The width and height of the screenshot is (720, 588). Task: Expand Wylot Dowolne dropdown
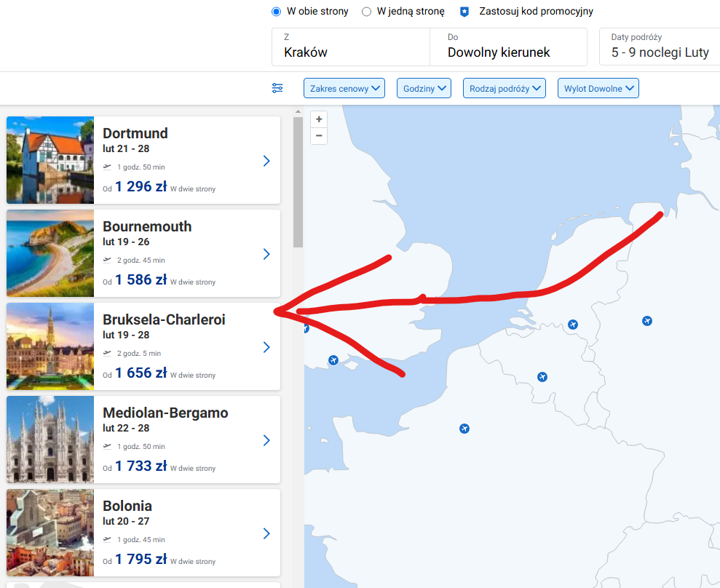coord(598,88)
